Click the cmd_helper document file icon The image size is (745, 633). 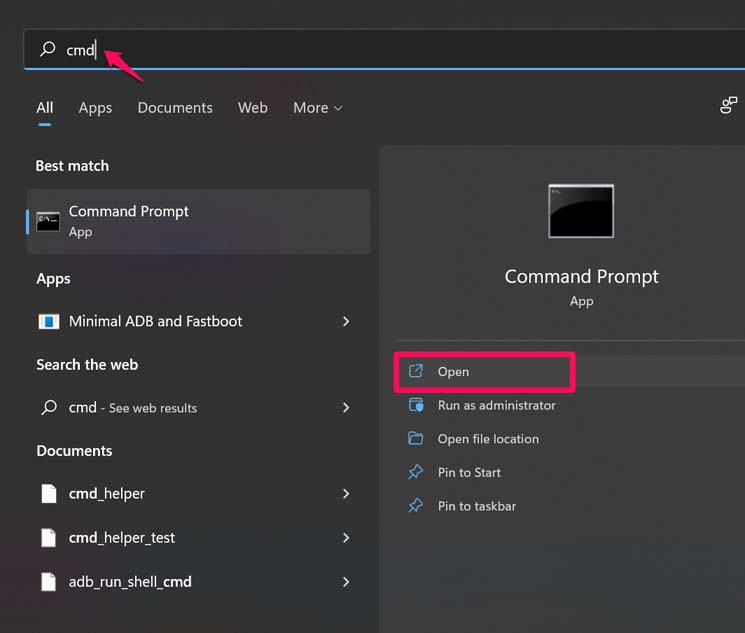[x=48, y=494]
